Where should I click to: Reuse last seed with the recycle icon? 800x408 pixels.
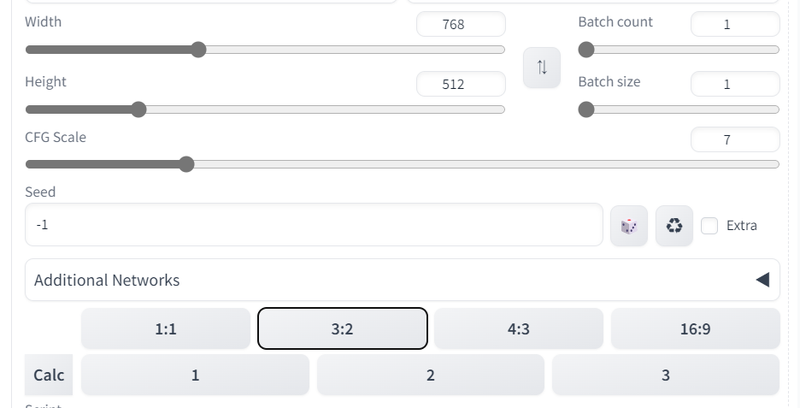[674, 225]
